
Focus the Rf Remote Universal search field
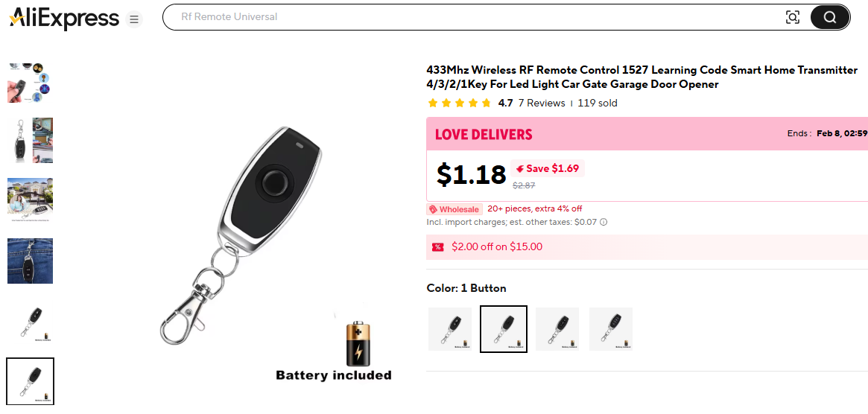coord(469,17)
